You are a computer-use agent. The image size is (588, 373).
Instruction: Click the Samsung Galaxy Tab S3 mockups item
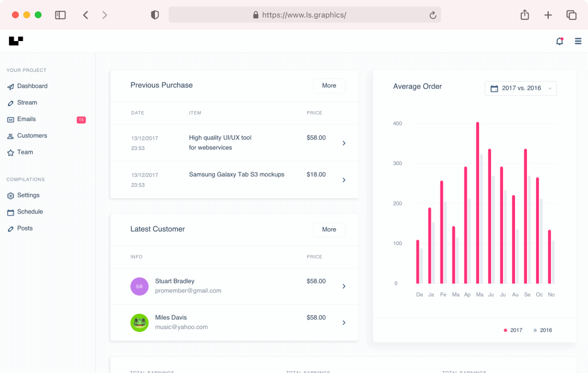tap(236, 175)
